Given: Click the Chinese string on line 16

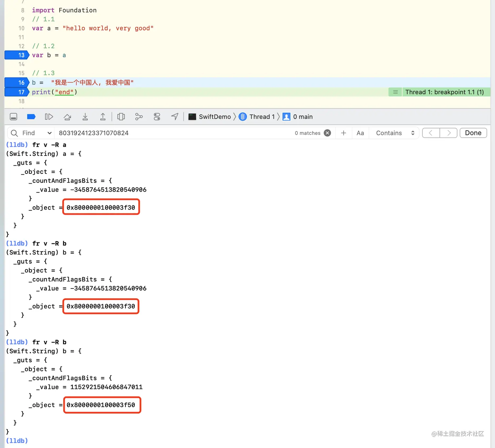Looking at the screenshot, I should 92,83.
